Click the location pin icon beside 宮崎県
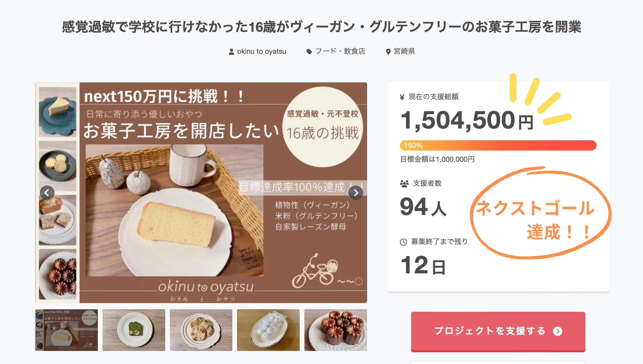This screenshot has width=643, height=364. coord(388,52)
